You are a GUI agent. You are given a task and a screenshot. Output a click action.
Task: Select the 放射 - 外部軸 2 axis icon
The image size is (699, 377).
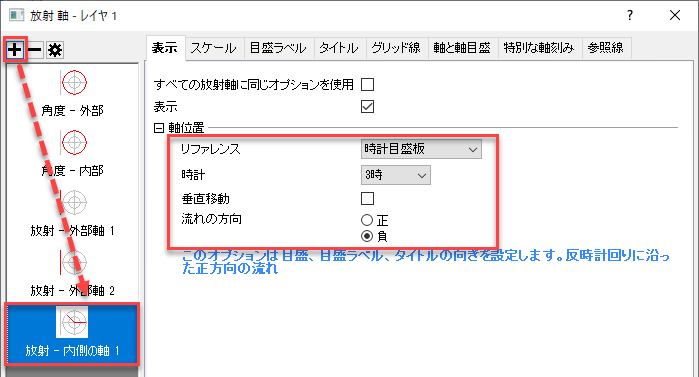74,262
